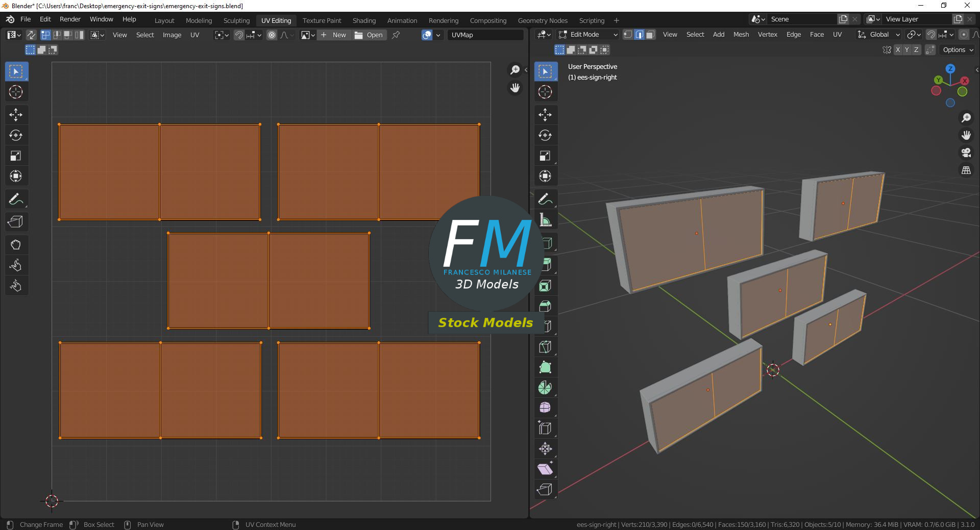
Task: Open 3D viewport pivot point dropdown
Action: tap(914, 35)
